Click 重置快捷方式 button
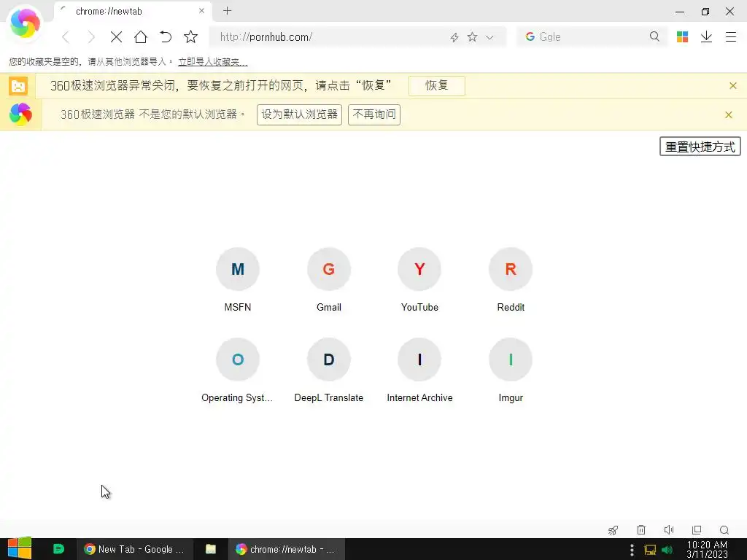This screenshot has width=747, height=560. tap(700, 147)
